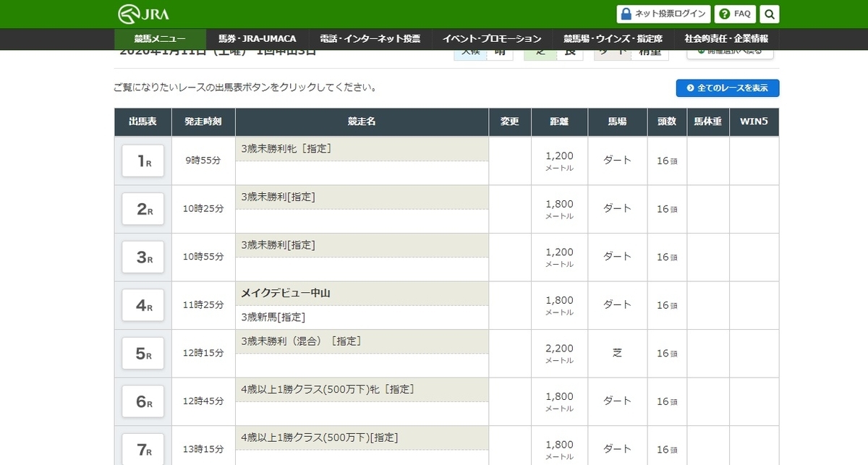Viewport: 868px width, 465px height.
Task: Open the 5R race card button
Action: [143, 354]
